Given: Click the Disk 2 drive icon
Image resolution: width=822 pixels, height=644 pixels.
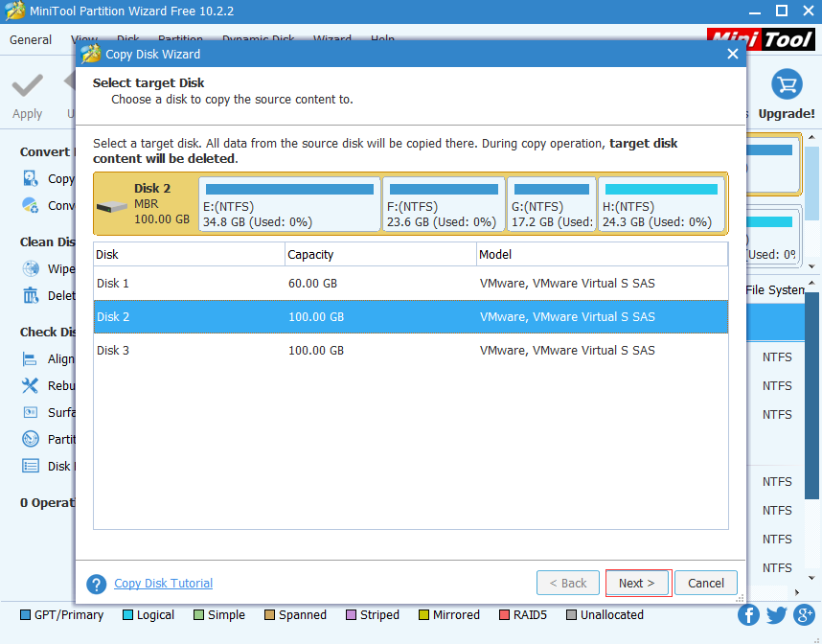Looking at the screenshot, I should [112, 207].
